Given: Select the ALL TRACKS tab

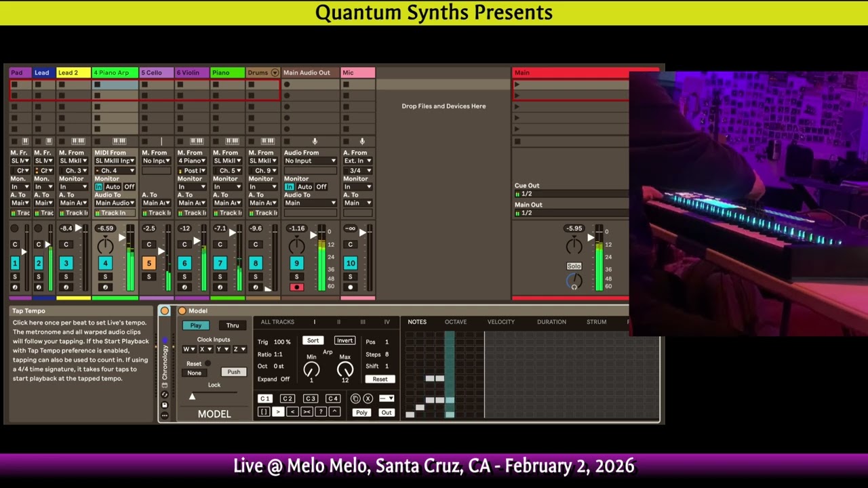Looking at the screenshot, I should (277, 322).
